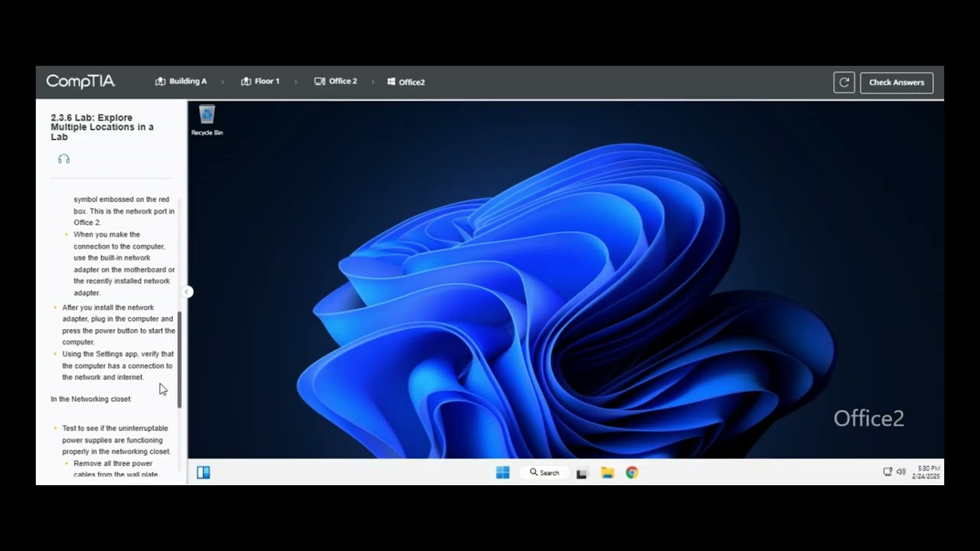Launch Google Chrome from taskbar
980x551 pixels.
click(x=632, y=473)
